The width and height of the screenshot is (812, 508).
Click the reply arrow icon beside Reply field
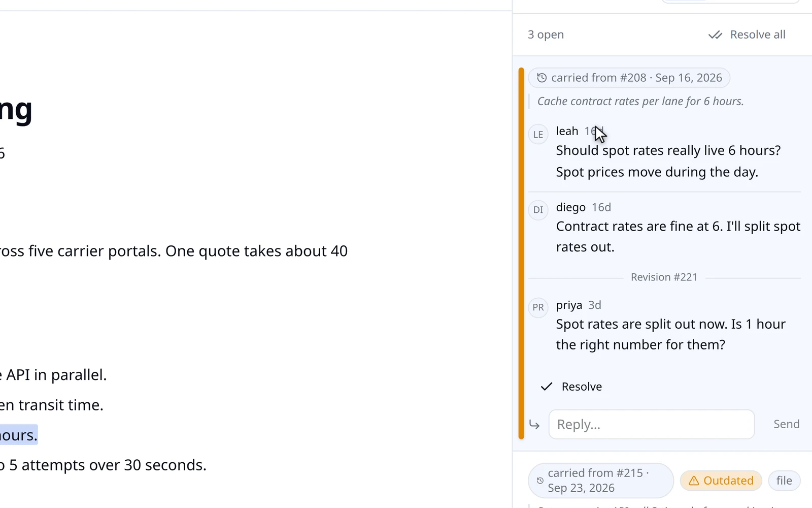tap(534, 424)
